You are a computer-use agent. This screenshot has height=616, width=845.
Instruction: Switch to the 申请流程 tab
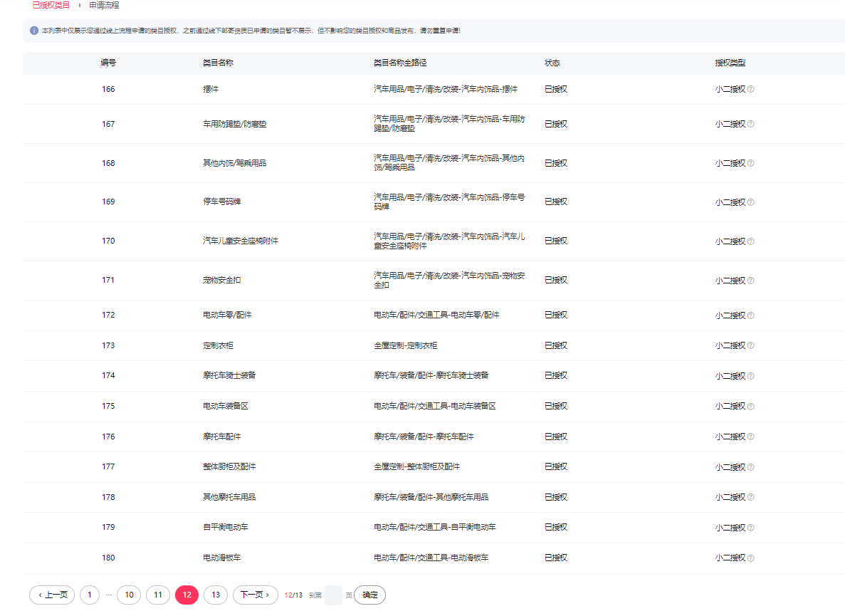[104, 5]
